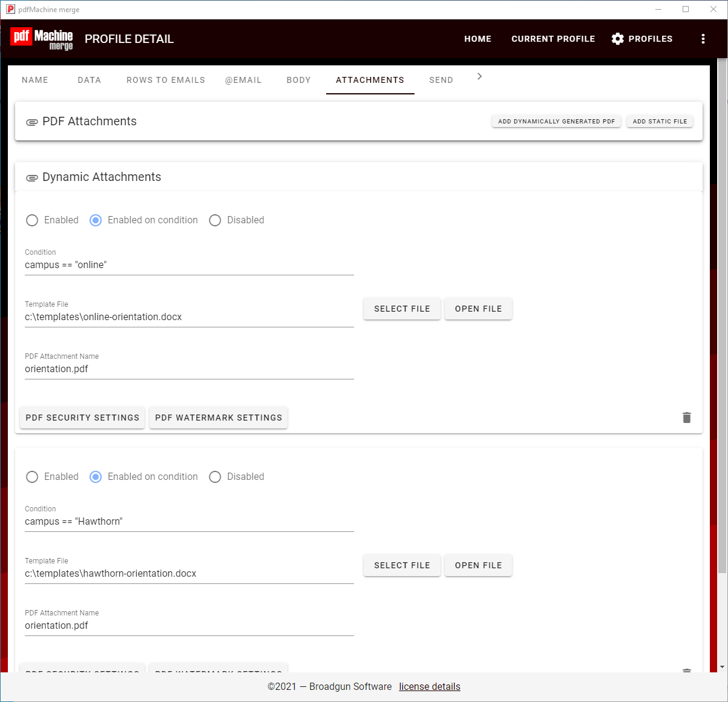Select Disabled for the Hawthorn attachment
Viewport: 728px width, 702px height.
215,477
